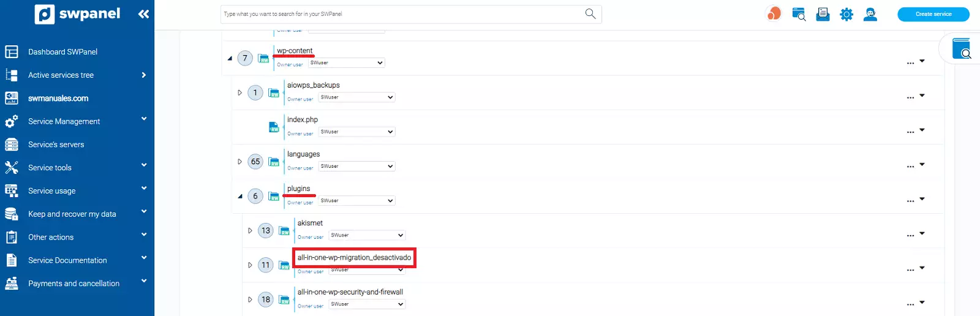This screenshot has width=980, height=316.
Task: Open owner user dropdown for wp-content
Action: [x=346, y=63]
